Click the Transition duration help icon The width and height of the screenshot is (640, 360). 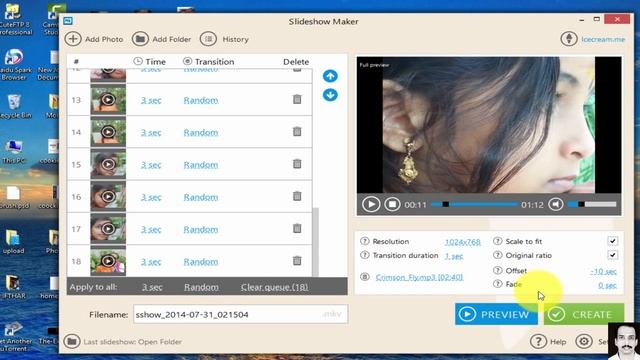pos(364,255)
